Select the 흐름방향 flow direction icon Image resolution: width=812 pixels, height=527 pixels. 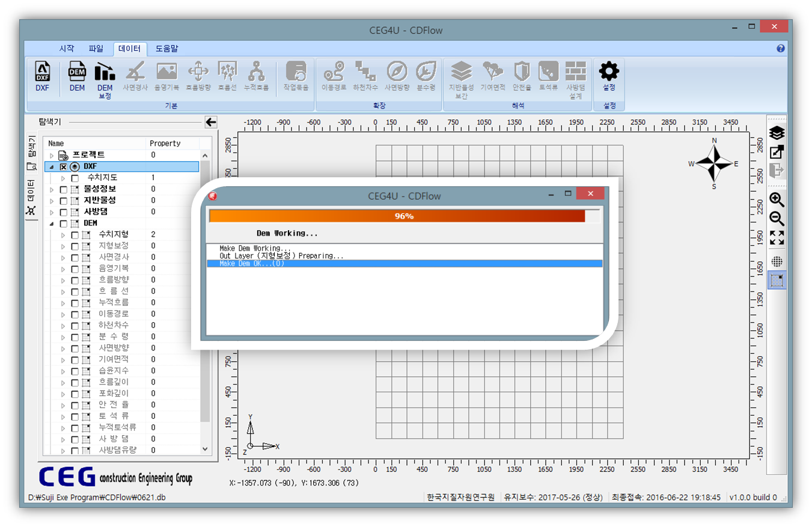pos(198,76)
